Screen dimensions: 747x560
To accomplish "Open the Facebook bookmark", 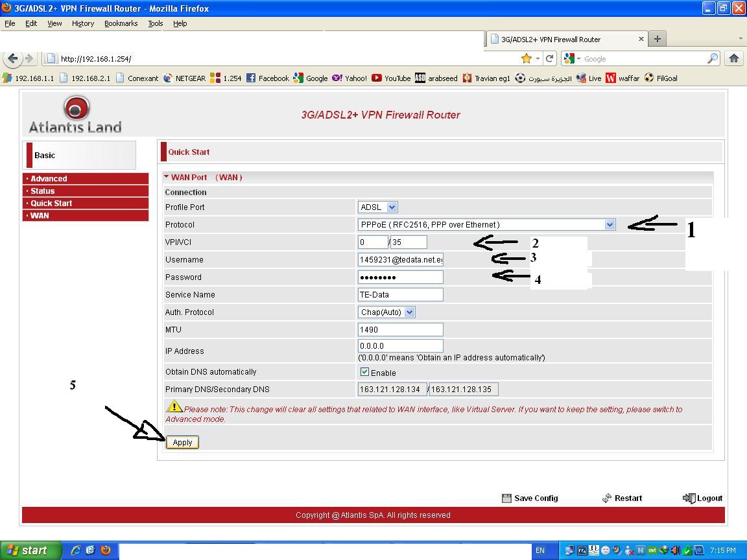I will coord(268,78).
